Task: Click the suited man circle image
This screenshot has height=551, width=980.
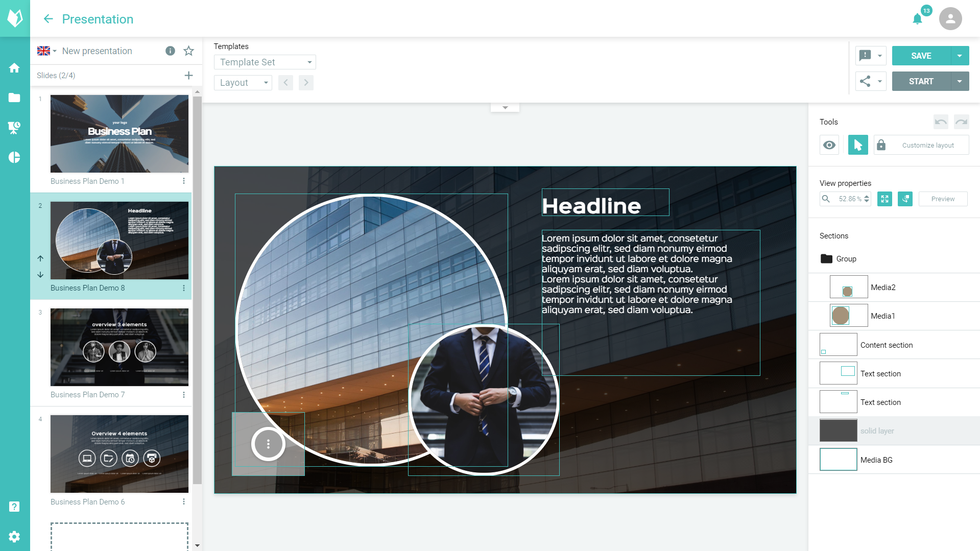Action: coord(483,399)
